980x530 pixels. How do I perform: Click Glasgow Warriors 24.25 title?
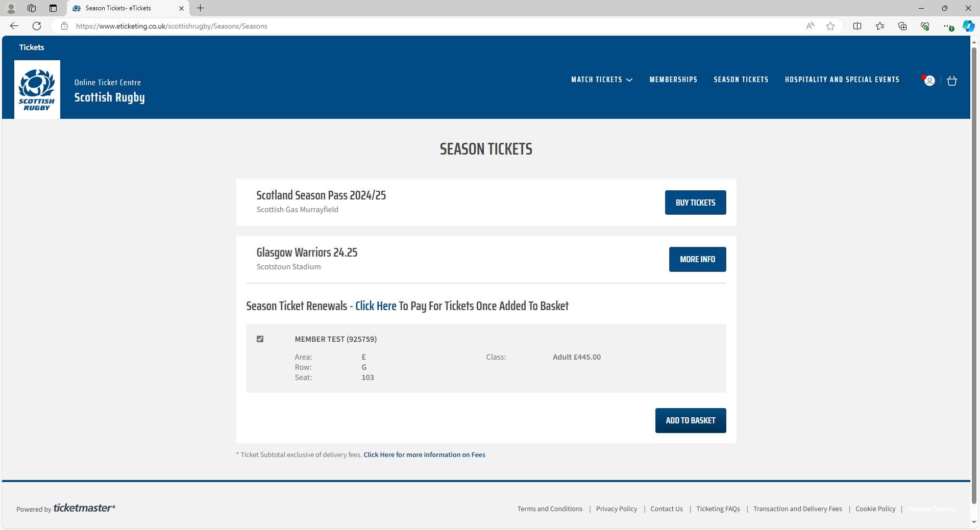point(307,253)
